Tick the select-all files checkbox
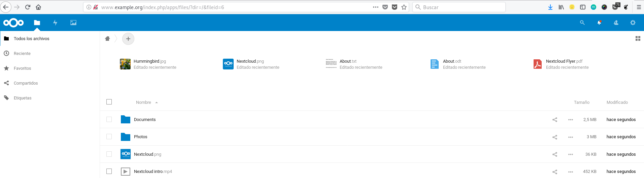Image resolution: width=644 pixels, height=178 pixels. pos(109,102)
